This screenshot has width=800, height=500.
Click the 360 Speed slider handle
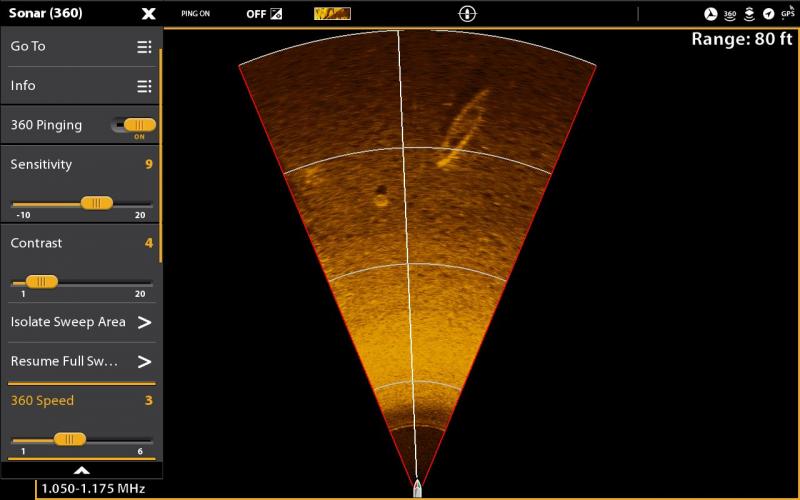pyautogui.click(x=69, y=439)
